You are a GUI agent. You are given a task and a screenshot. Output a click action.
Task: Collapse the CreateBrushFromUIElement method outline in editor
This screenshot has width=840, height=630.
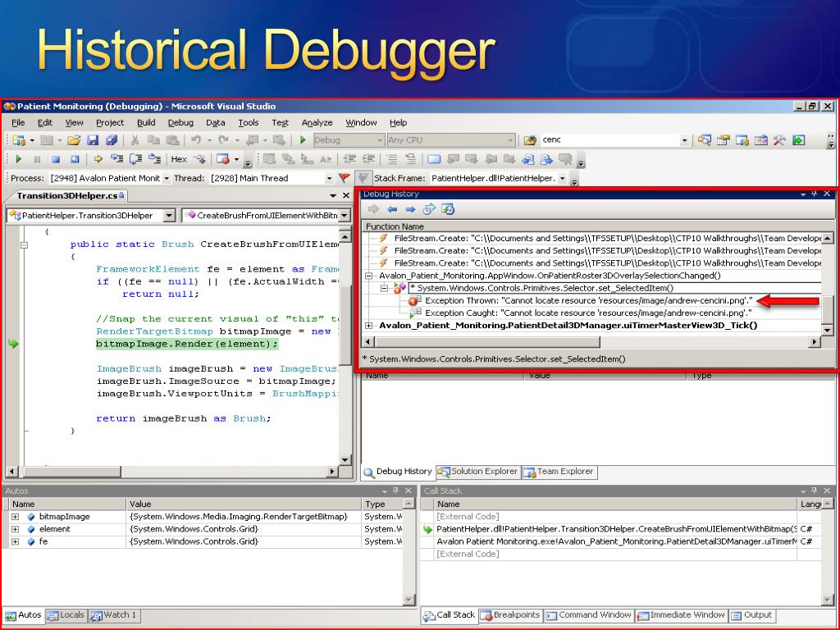[x=24, y=244]
